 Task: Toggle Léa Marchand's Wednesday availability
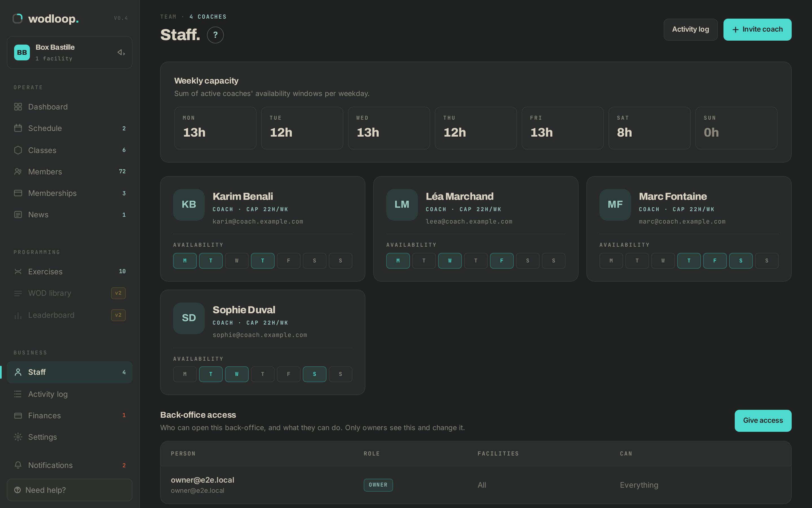tap(450, 261)
